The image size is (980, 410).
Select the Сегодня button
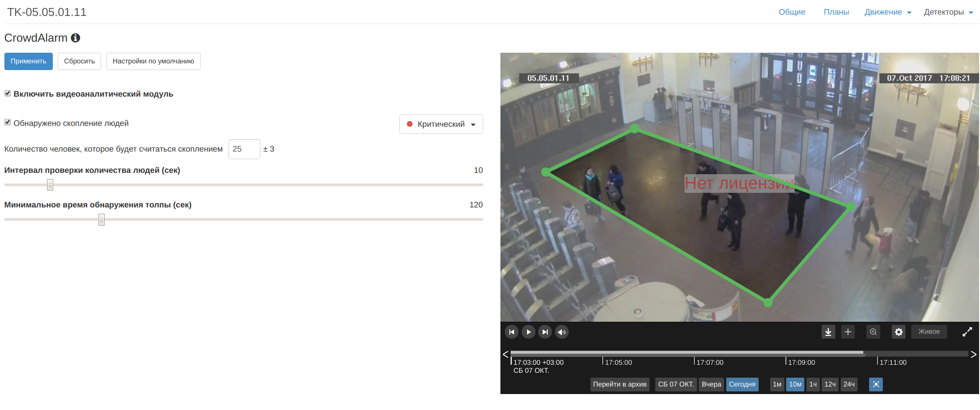click(x=742, y=384)
